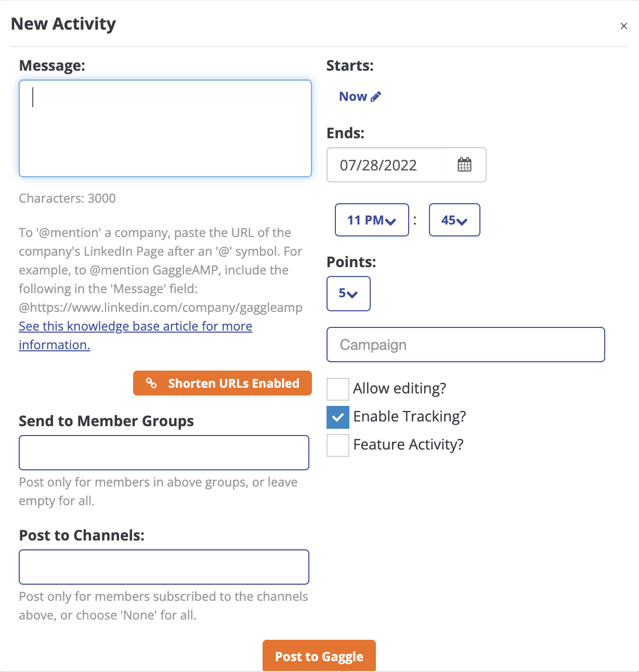The height and width of the screenshot is (672, 639).
Task: Click the Post to Gaggle button
Action: pyautogui.click(x=319, y=656)
